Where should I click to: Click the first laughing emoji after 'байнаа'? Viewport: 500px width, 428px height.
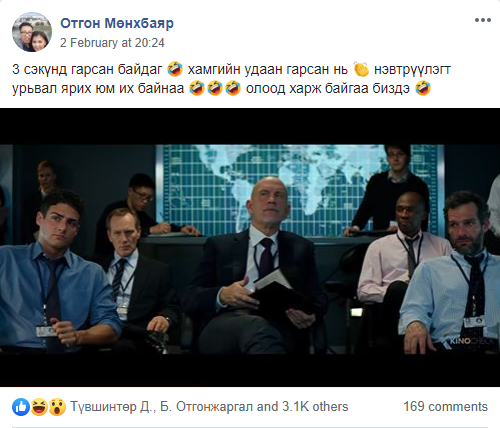click(197, 88)
